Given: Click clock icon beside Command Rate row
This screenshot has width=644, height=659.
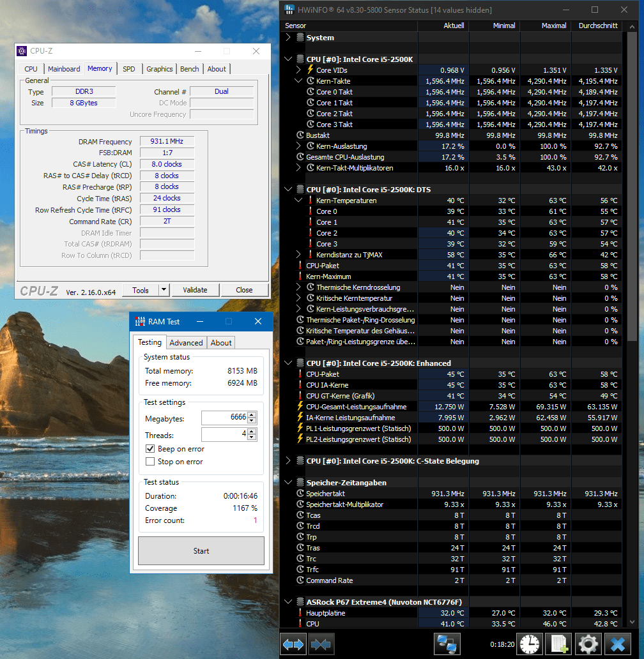Looking at the screenshot, I should (x=300, y=580).
